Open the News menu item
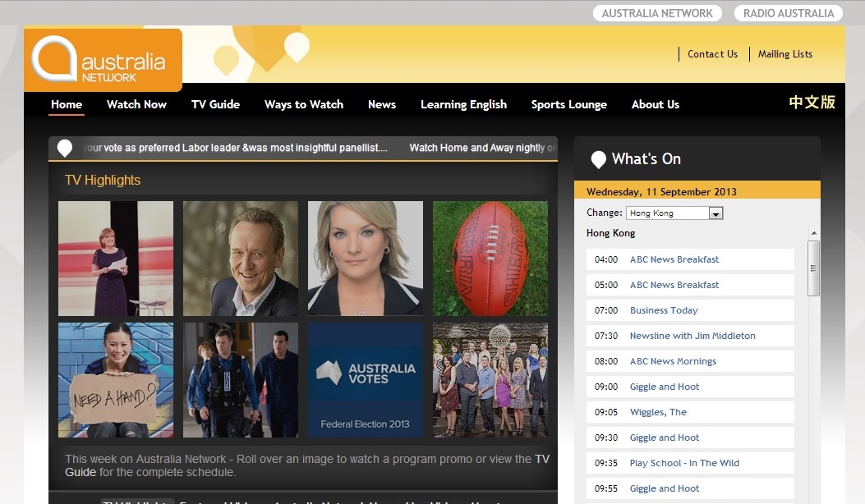The height and width of the screenshot is (504, 865). coord(382,104)
